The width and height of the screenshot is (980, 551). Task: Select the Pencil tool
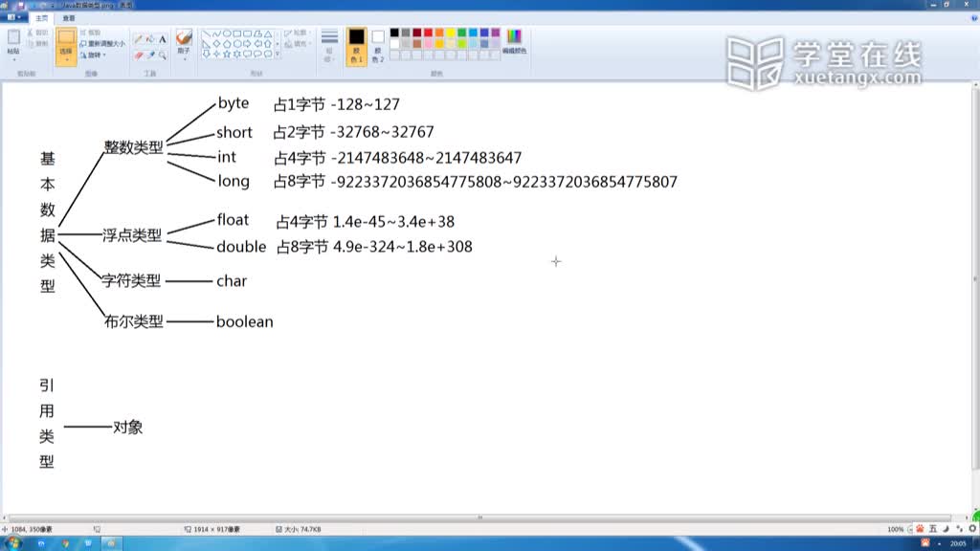[x=138, y=38]
